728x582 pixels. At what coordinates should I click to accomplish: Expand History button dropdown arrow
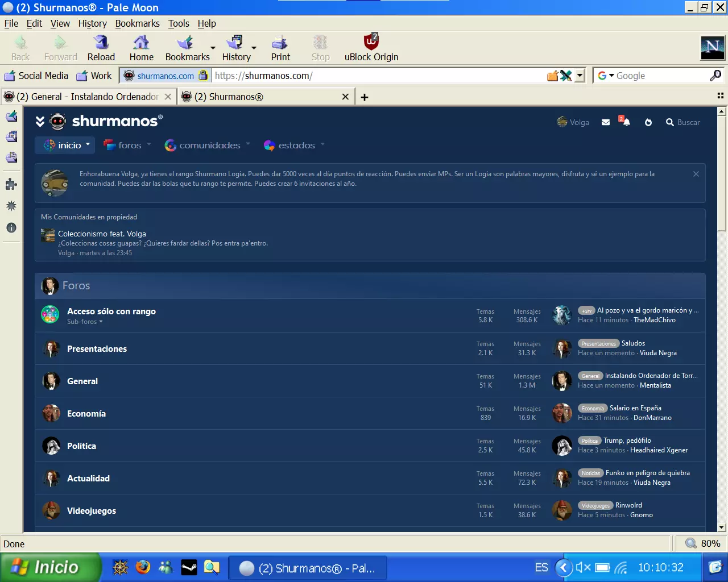click(254, 48)
